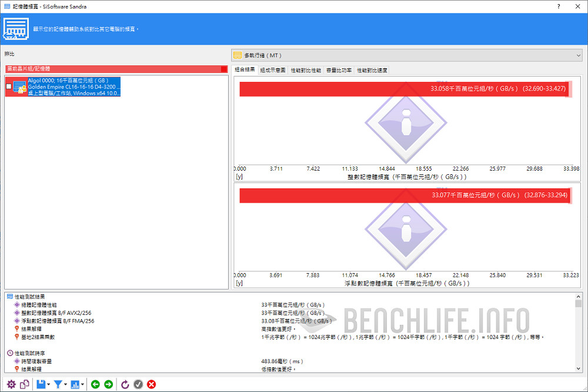This screenshot has width=588, height=392.
Task: Expand the save icon's dropdown arrow
Action: (49, 385)
